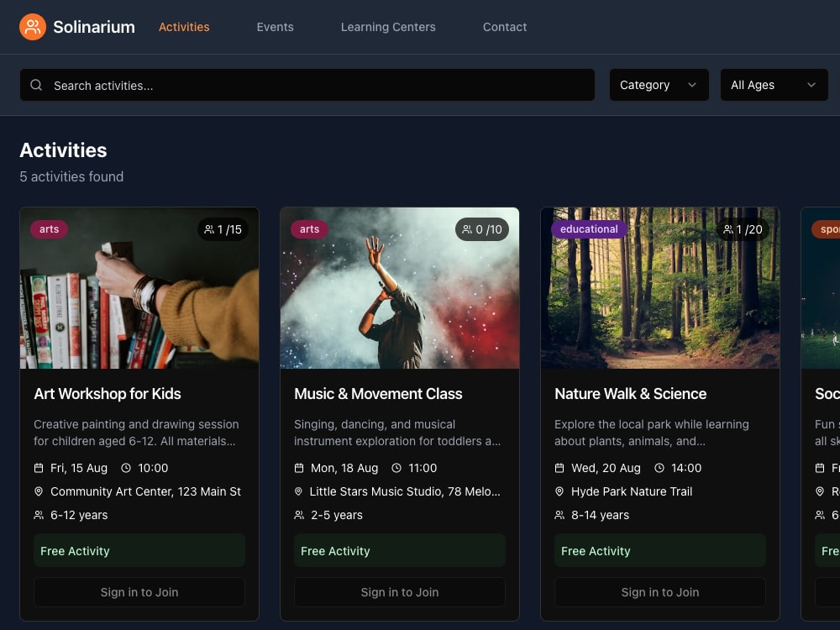Screen dimensions: 840x630
Task: Click calendar icon next to Fri, 15 Aug
Action: pyautogui.click(x=39, y=468)
